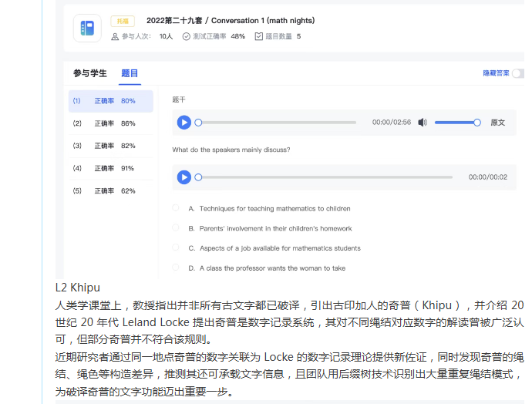Choose option C about a job
Image resolution: width=532 pixels, height=404 pixels.
coord(175,248)
